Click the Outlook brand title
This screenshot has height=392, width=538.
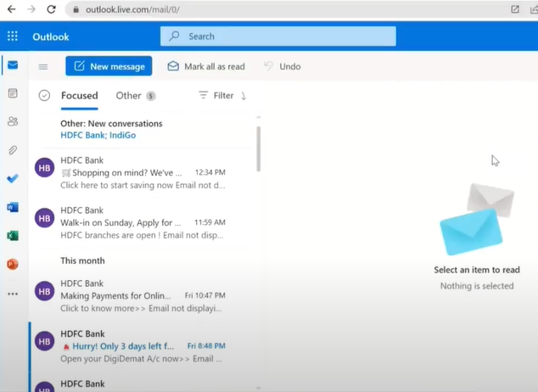tap(51, 36)
